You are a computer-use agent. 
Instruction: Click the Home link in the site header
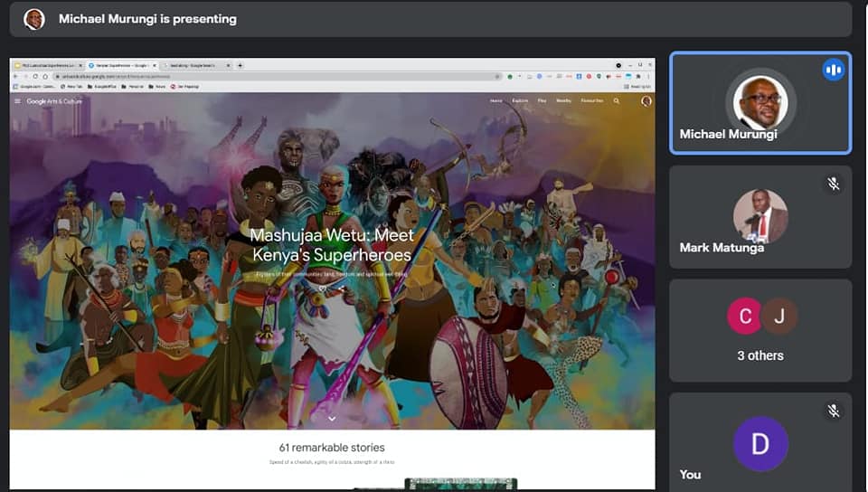tap(495, 101)
